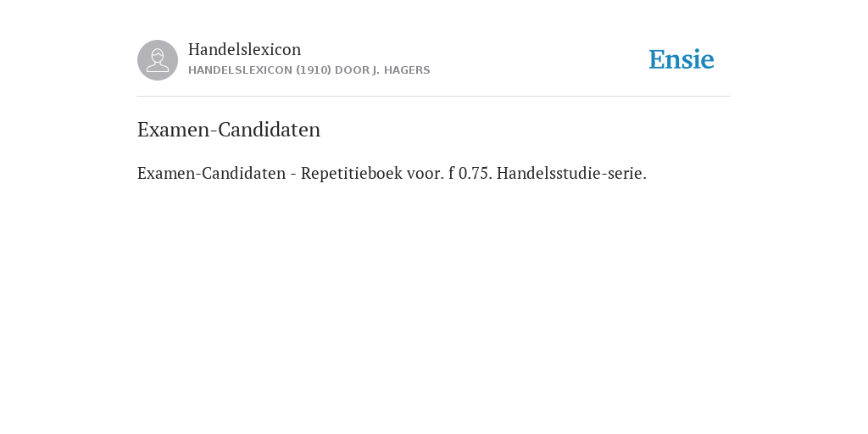868x434 pixels.
Task: Click the year (1910) in the subtitle
Action: point(314,70)
